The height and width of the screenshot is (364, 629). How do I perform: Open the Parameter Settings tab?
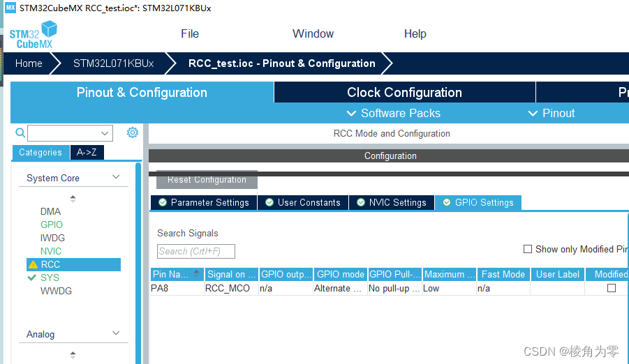pyautogui.click(x=204, y=202)
